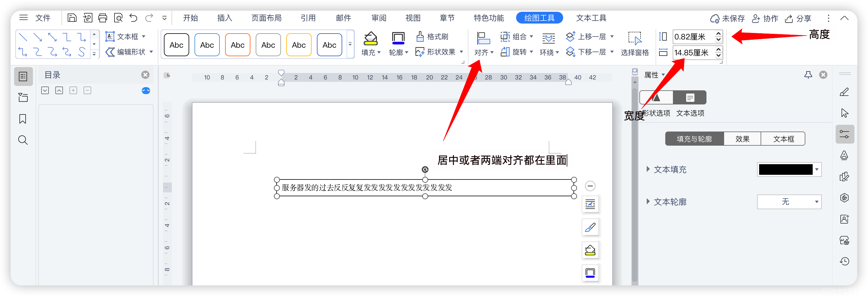Image resolution: width=868 pixels, height=296 pixels.
Task: Click the 轮廓 outline icon
Action: (x=398, y=39)
